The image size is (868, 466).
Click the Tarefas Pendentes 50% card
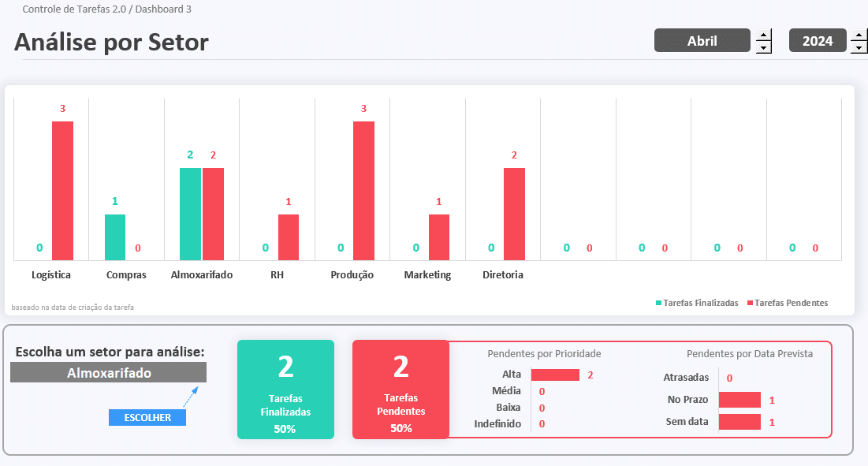click(x=400, y=390)
